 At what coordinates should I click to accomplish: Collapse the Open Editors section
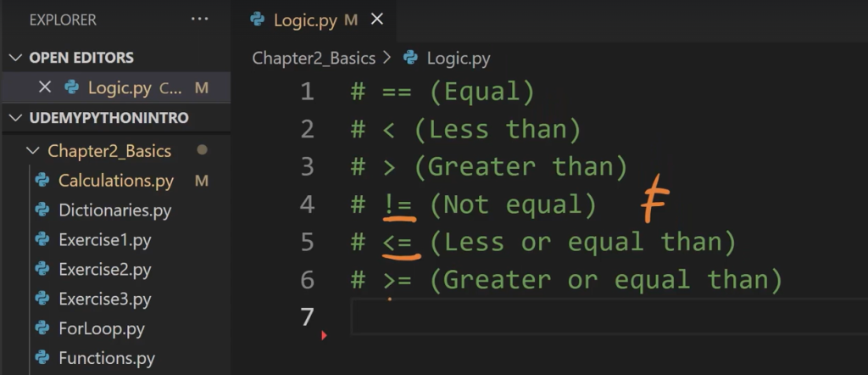point(15,58)
